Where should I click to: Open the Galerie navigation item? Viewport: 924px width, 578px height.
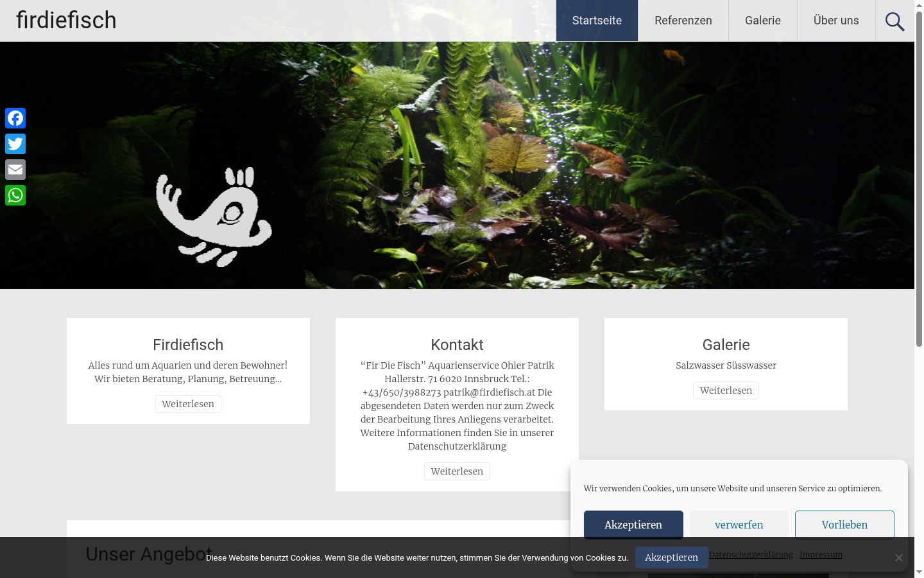(763, 21)
